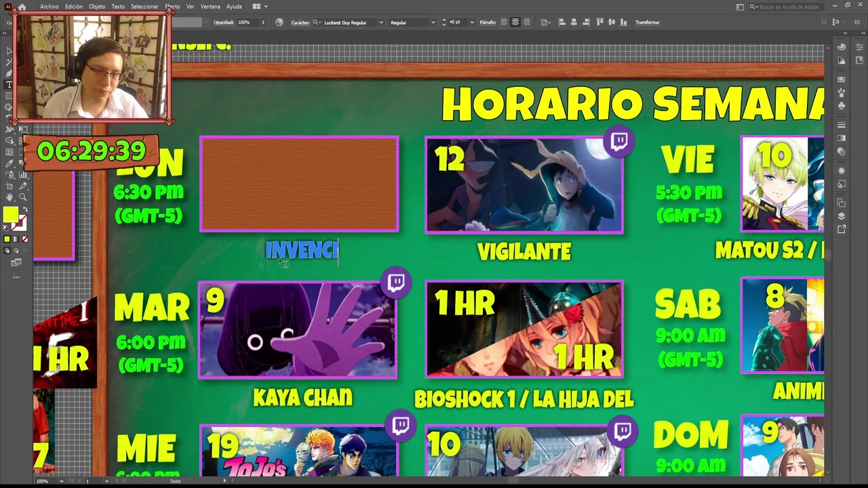Open the Gradient panel icon

click(x=841, y=138)
